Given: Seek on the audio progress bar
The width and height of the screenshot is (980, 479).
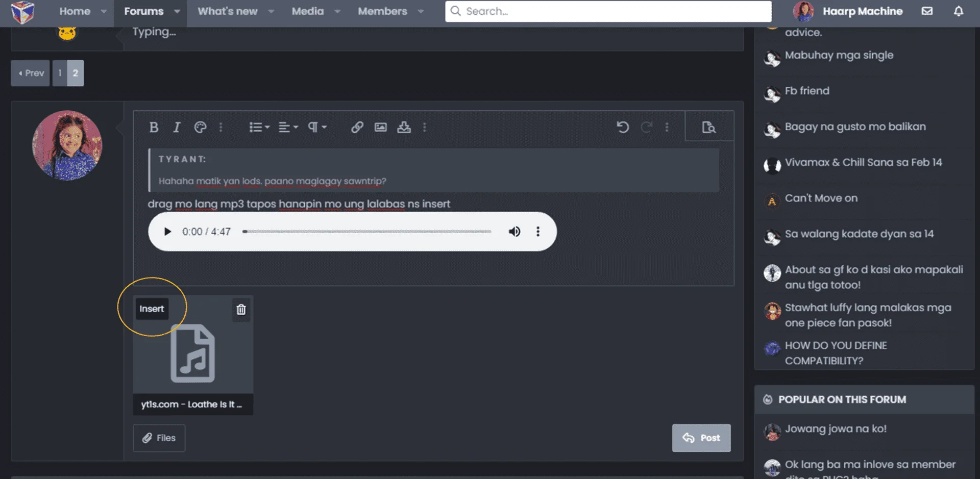Looking at the screenshot, I should point(367,232).
